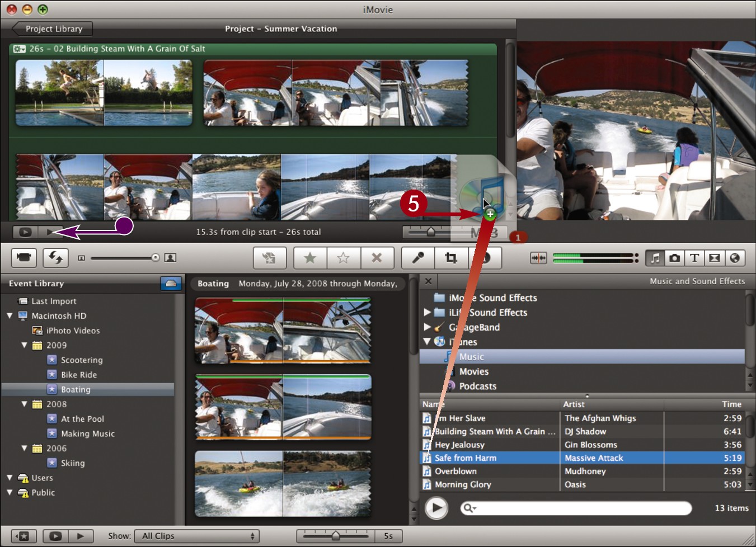Show the Maps and Backgrounds browser
This screenshot has height=547, width=756.
[x=735, y=258]
